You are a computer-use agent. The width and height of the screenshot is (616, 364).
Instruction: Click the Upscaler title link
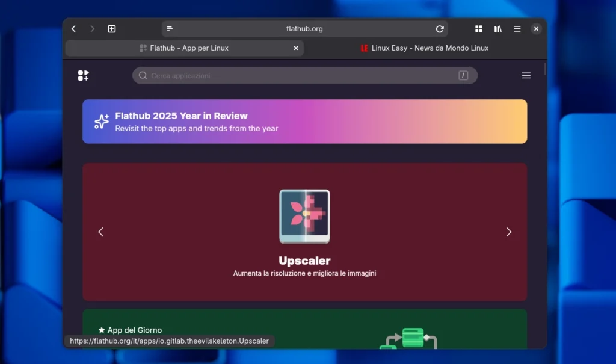pyautogui.click(x=304, y=261)
